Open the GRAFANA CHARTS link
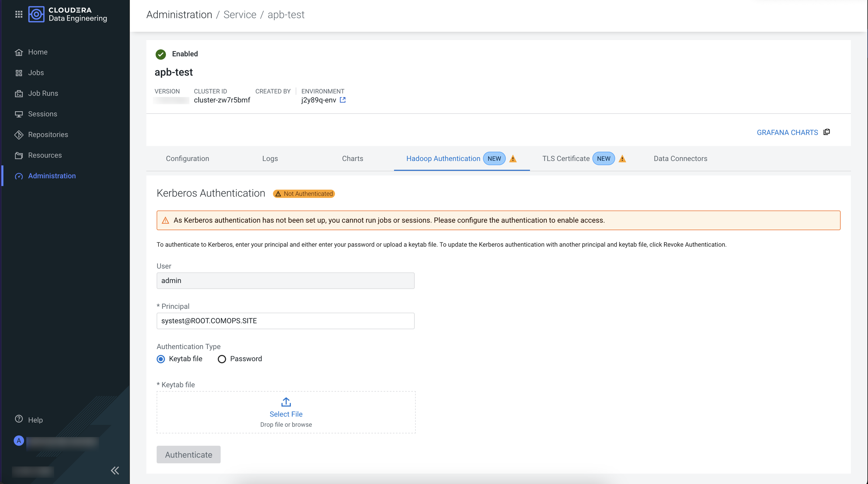This screenshot has height=484, width=868. click(x=787, y=132)
